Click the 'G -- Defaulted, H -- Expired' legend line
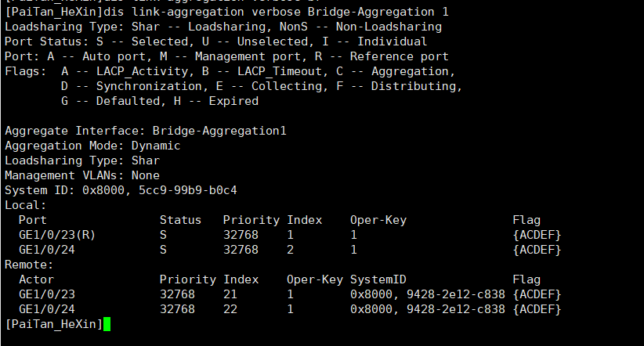 click(159, 101)
